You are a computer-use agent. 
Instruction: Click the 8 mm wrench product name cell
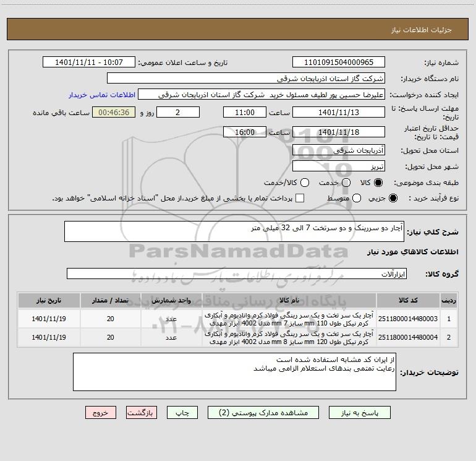(x=289, y=337)
